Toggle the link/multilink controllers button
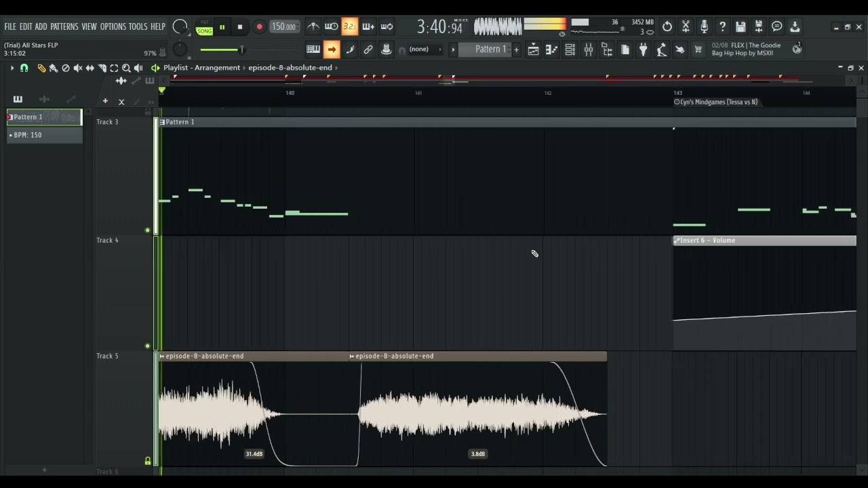 tap(368, 49)
